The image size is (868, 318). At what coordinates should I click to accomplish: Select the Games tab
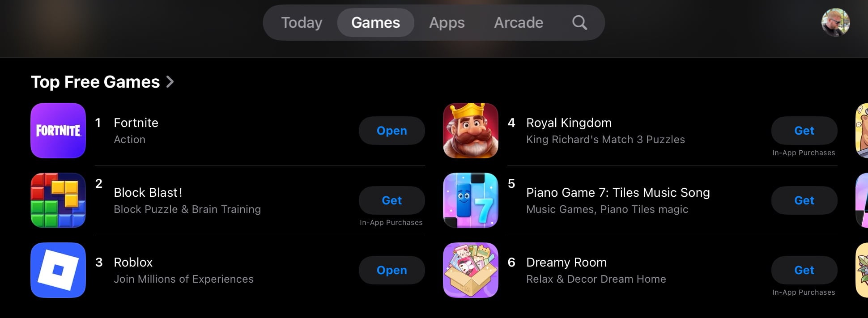[375, 22]
